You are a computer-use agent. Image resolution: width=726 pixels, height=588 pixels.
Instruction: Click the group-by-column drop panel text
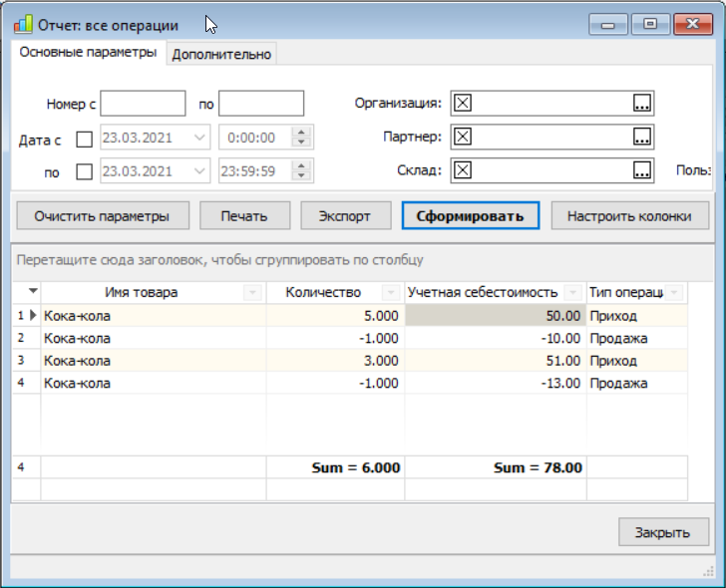click(x=220, y=260)
